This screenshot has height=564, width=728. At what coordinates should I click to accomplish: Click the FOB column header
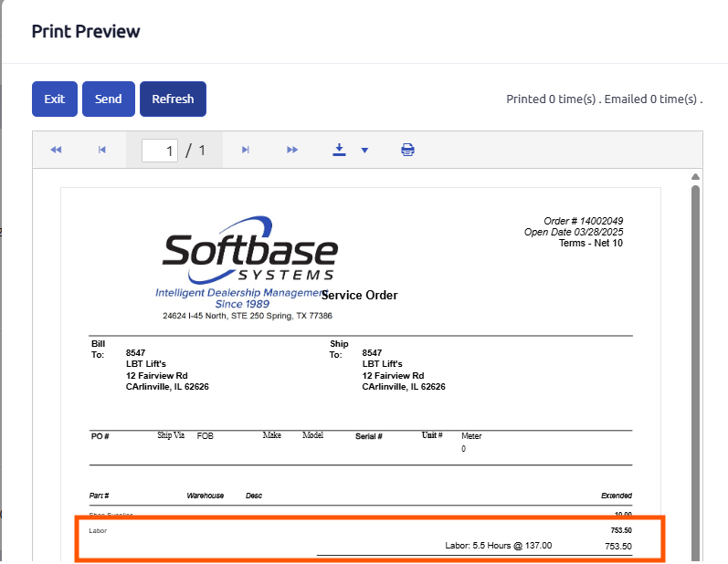(205, 436)
